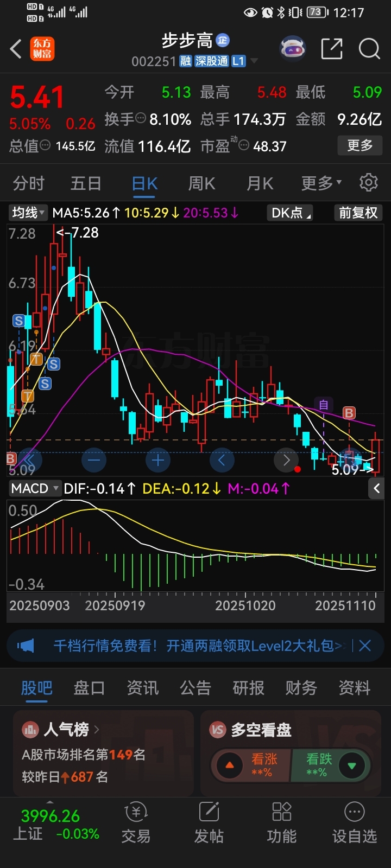Expand the stock title dropdown arrow
Image resolution: width=391 pixels, height=868 pixels.
click(254, 61)
